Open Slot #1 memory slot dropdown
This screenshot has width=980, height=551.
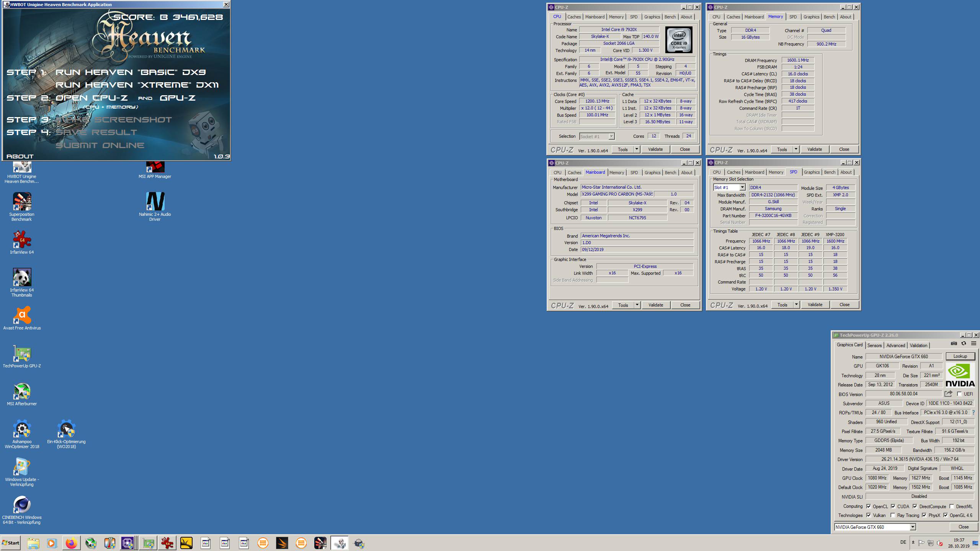click(x=729, y=187)
